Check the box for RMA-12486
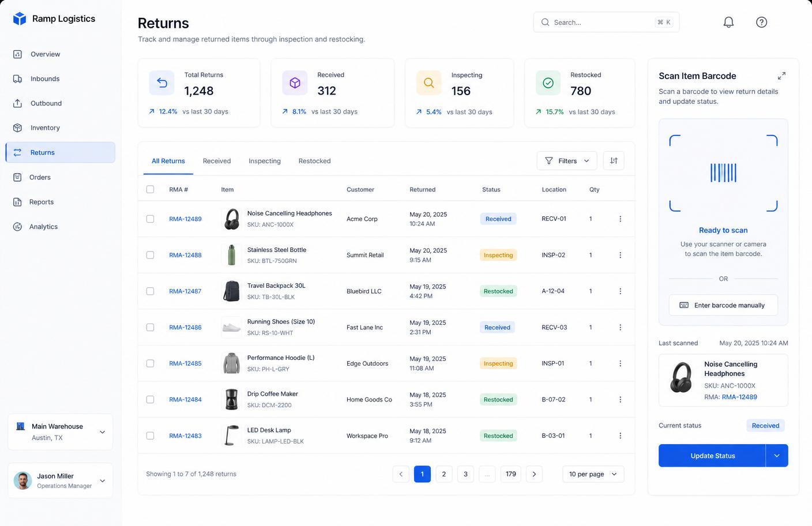The image size is (812, 526). [150, 327]
